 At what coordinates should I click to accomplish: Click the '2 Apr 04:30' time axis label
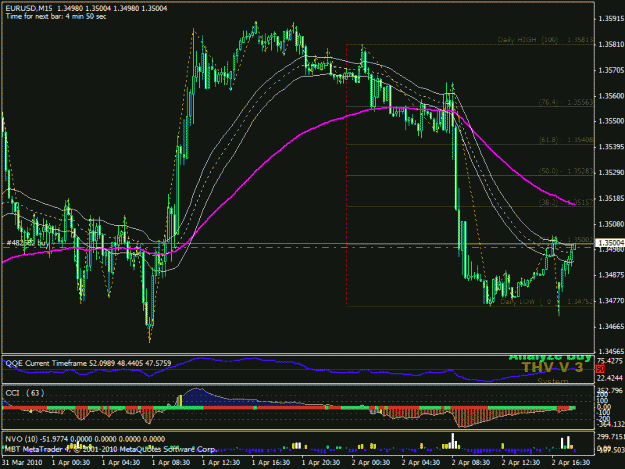(x=421, y=463)
